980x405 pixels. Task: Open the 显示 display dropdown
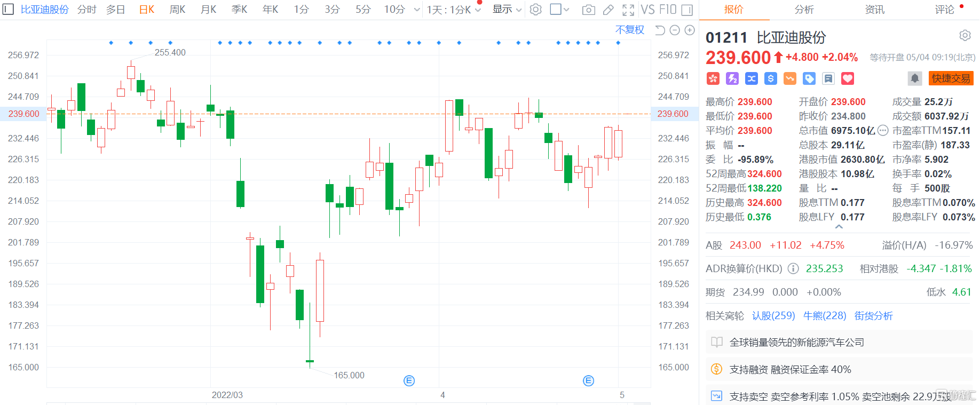click(507, 10)
